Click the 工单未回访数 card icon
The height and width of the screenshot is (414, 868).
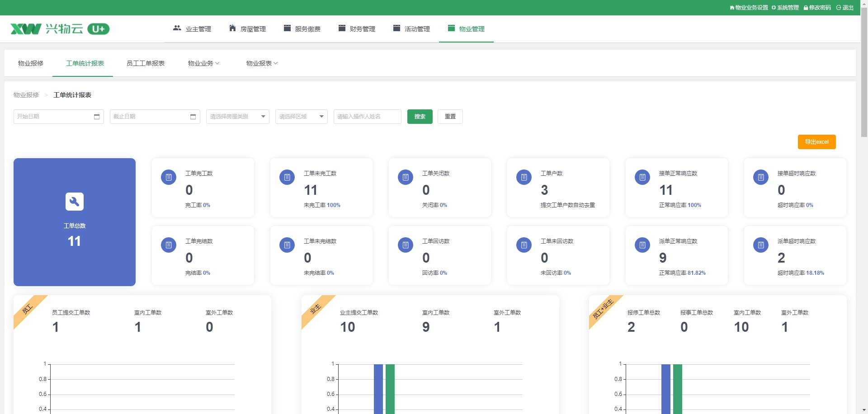coord(524,245)
